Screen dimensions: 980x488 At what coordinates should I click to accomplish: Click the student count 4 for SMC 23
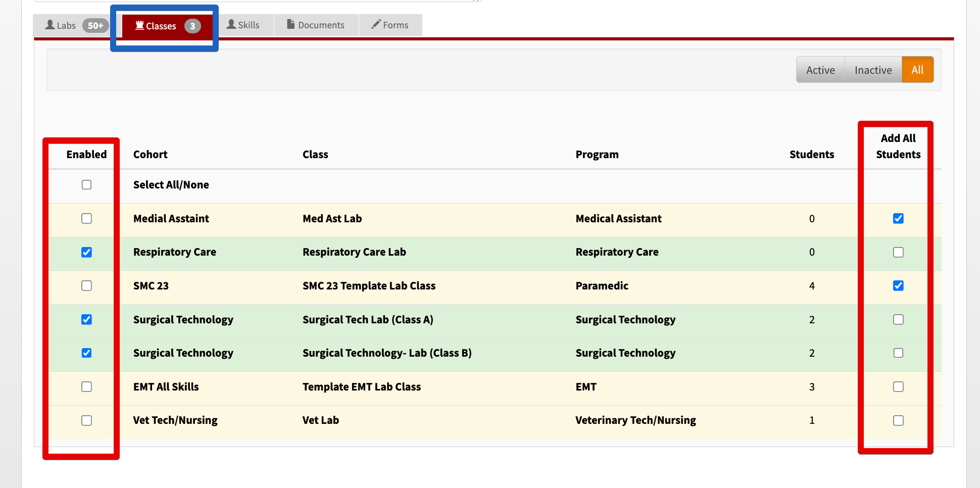pos(812,285)
